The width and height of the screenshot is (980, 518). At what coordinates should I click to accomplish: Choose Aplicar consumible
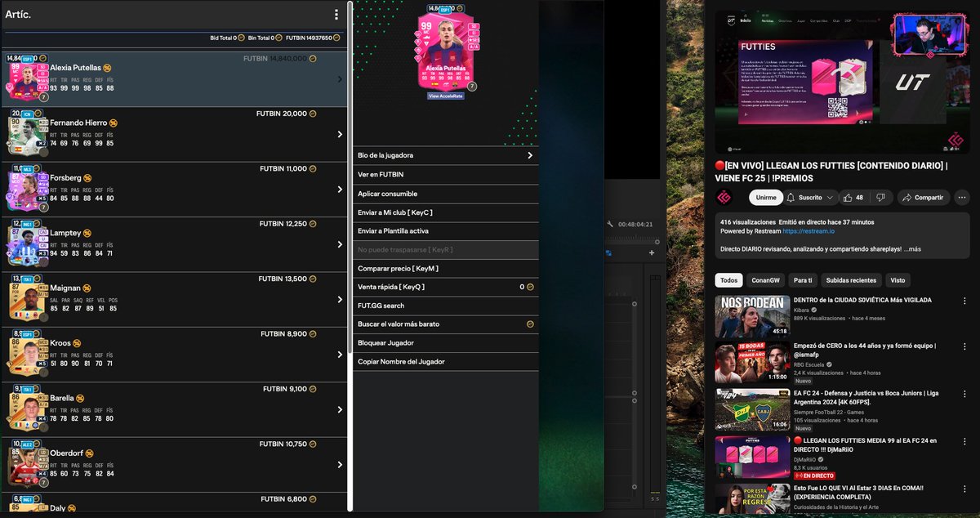446,194
